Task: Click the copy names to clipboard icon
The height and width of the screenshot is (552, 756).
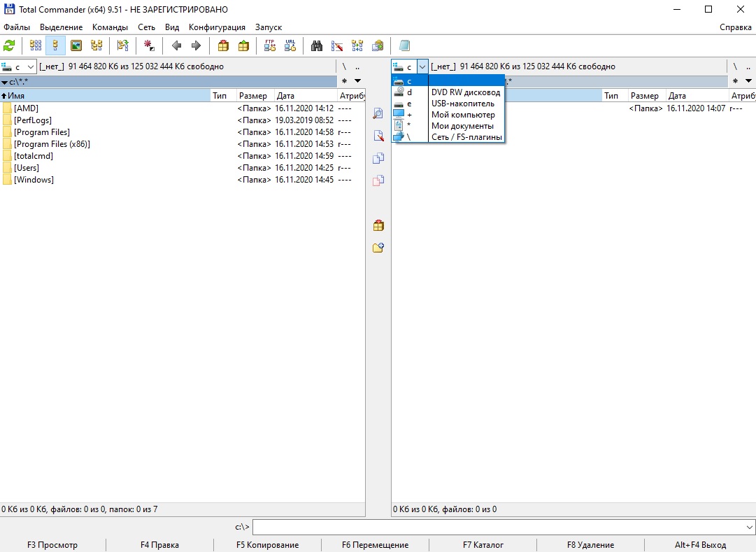Action: (378, 46)
